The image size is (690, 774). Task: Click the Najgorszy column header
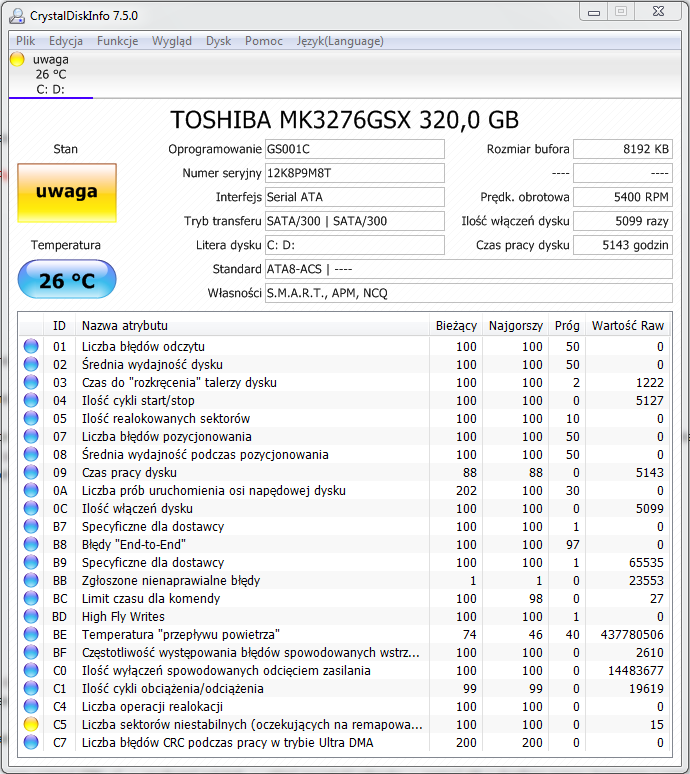515,326
